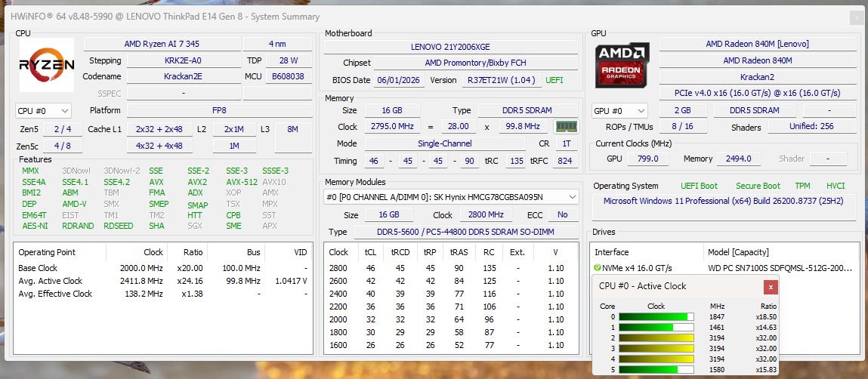Click the green memory module icon

point(567,127)
